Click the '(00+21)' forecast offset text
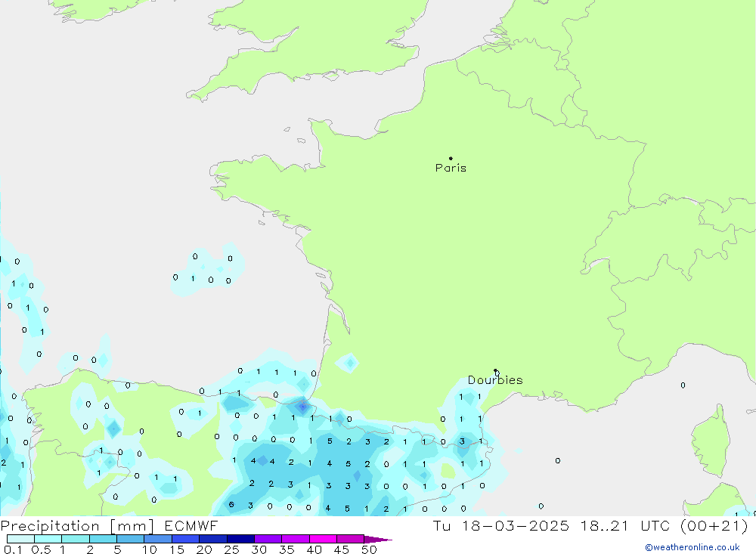This screenshot has height=554, width=756. tap(714, 525)
